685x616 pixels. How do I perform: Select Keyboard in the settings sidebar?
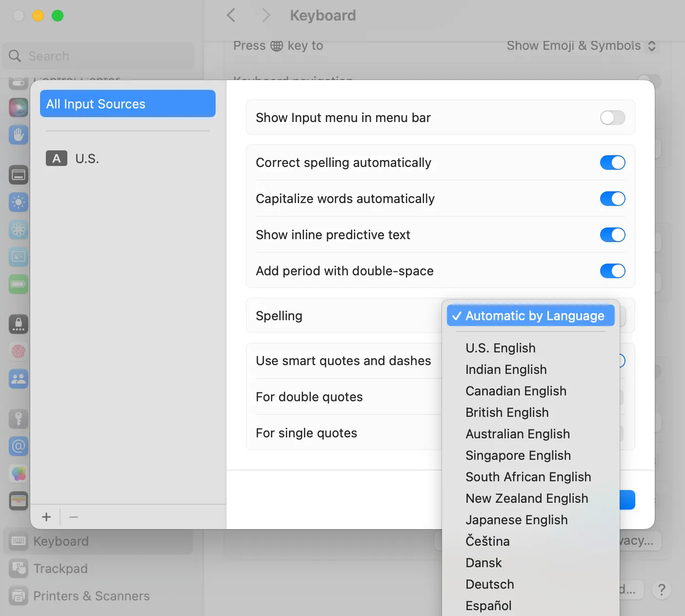[98, 541]
